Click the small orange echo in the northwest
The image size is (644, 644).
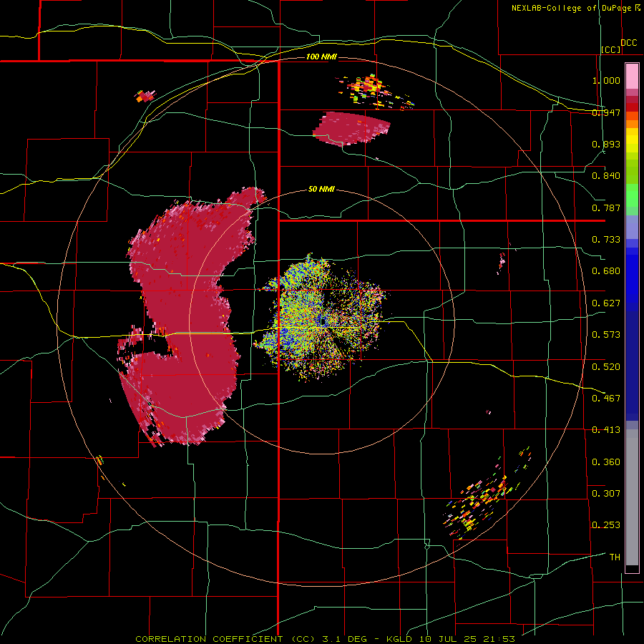(x=145, y=96)
